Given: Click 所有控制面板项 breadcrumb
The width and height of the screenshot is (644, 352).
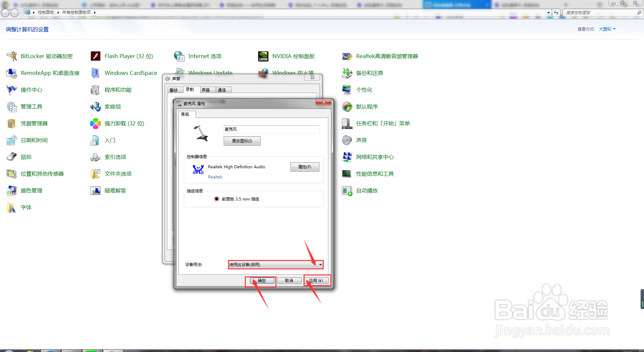Looking at the screenshot, I should (x=76, y=12).
